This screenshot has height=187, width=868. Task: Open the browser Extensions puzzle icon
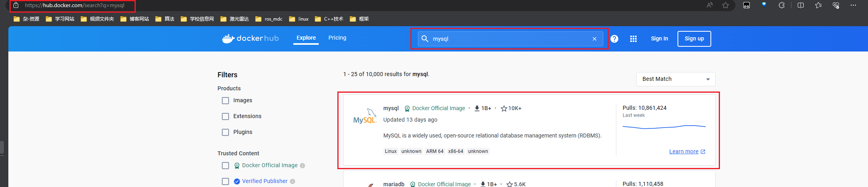(781, 5)
